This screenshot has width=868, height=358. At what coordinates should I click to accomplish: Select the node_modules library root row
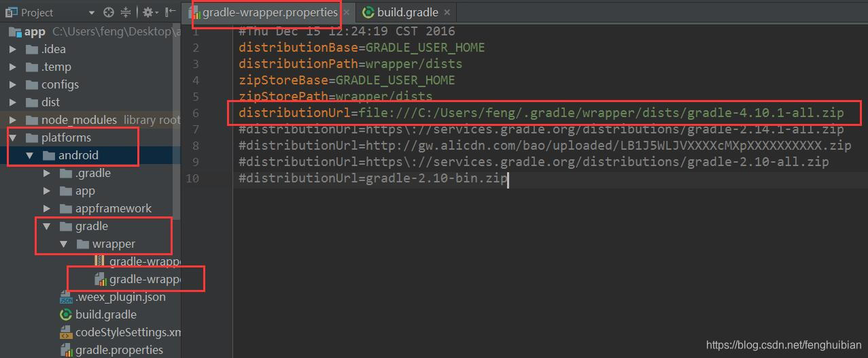tap(91, 120)
